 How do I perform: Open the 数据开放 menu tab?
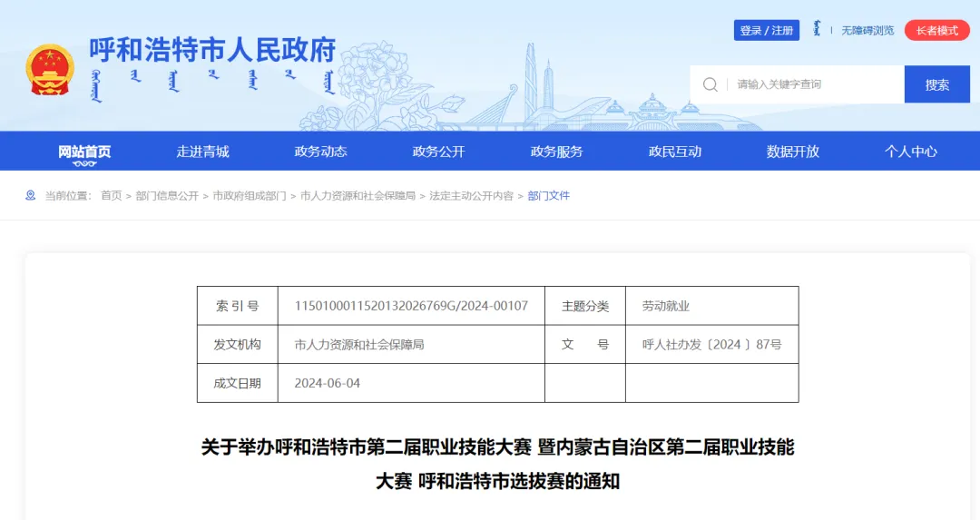point(792,152)
